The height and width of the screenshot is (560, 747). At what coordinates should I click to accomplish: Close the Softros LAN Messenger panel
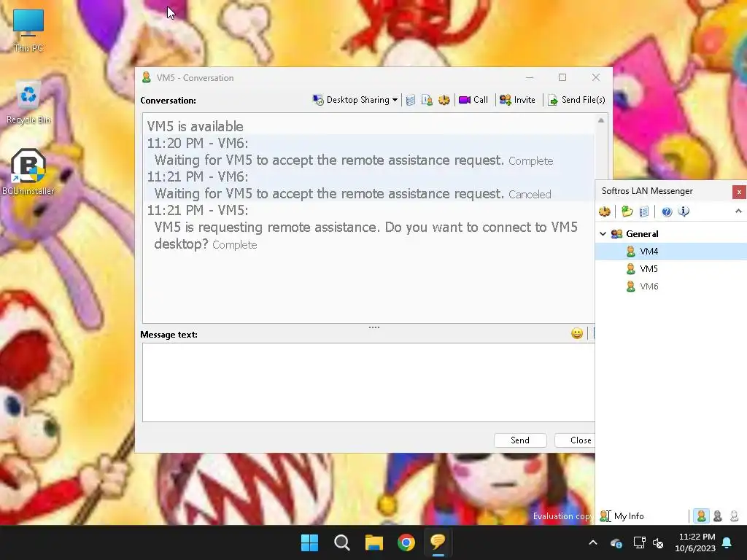(x=739, y=192)
